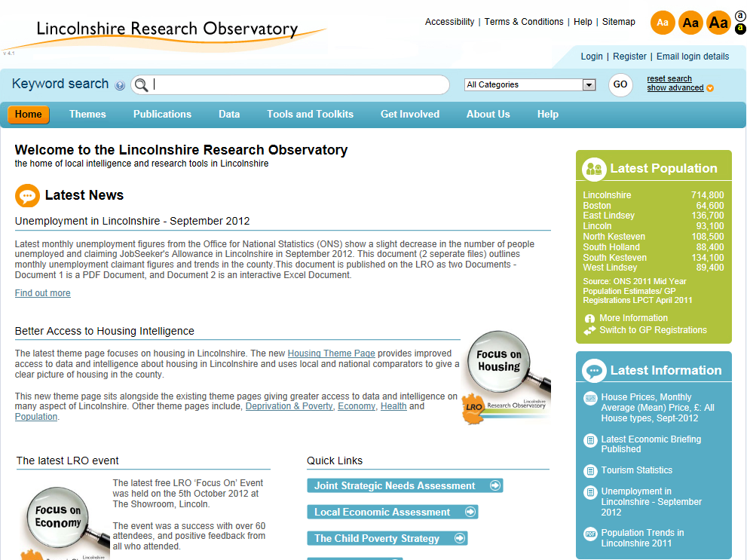747x560 pixels.
Task: Click the Latest Population people icon
Action: point(593,169)
